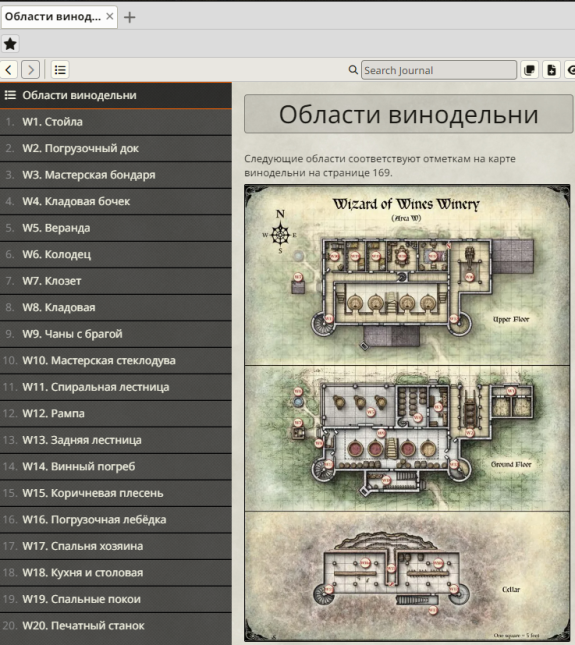Jump to W7. Клозет entry

click(116, 281)
